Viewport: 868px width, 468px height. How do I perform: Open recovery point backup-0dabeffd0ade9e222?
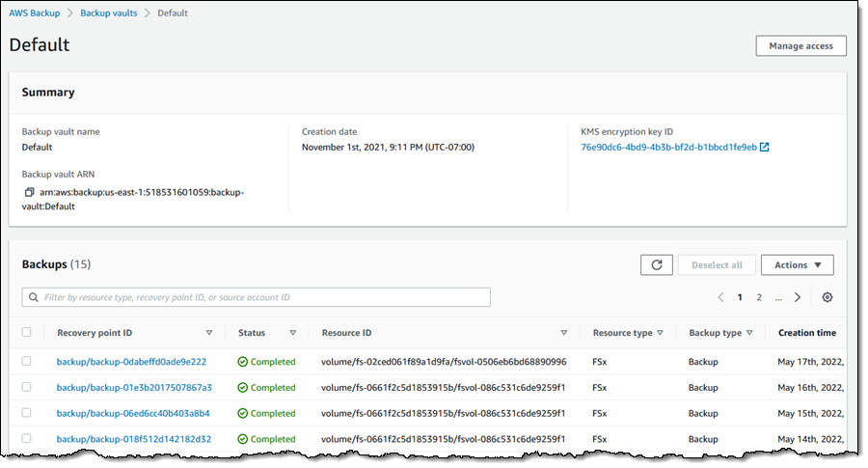[x=131, y=362]
